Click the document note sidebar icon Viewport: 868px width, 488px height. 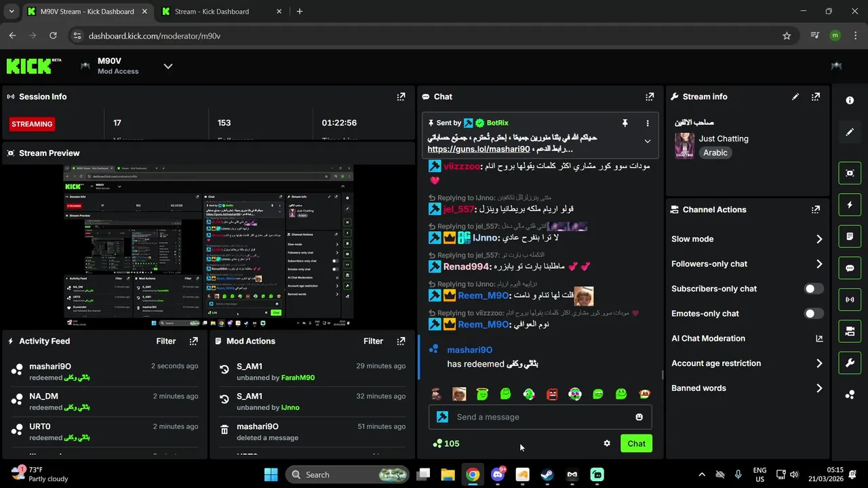[850, 237]
